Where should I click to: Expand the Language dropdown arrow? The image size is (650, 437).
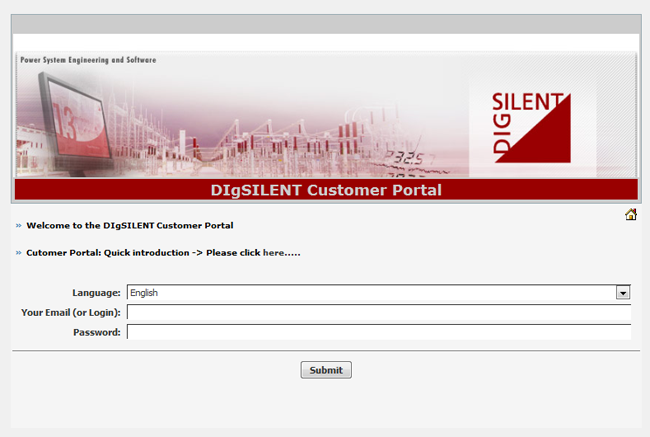click(x=623, y=293)
